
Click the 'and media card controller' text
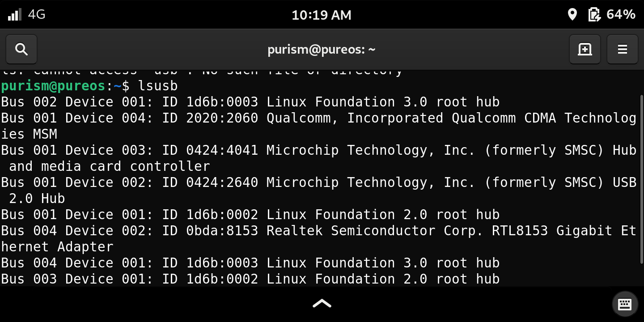tap(110, 166)
